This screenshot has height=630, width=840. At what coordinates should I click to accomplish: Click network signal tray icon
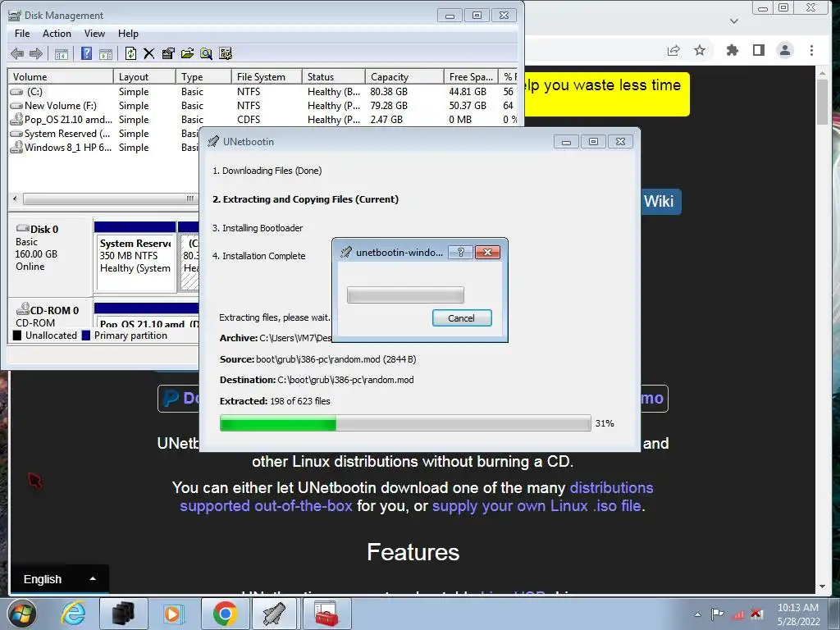click(737, 614)
